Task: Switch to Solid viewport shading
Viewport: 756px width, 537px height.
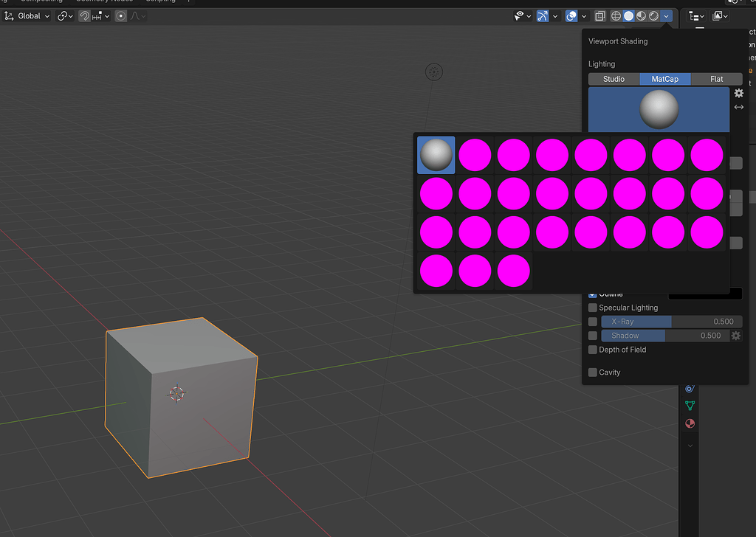Action: pyautogui.click(x=628, y=16)
